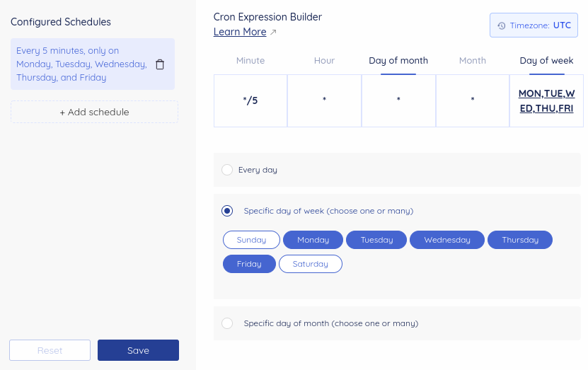
Task: Select the Every day radio option
Action: coord(227,170)
